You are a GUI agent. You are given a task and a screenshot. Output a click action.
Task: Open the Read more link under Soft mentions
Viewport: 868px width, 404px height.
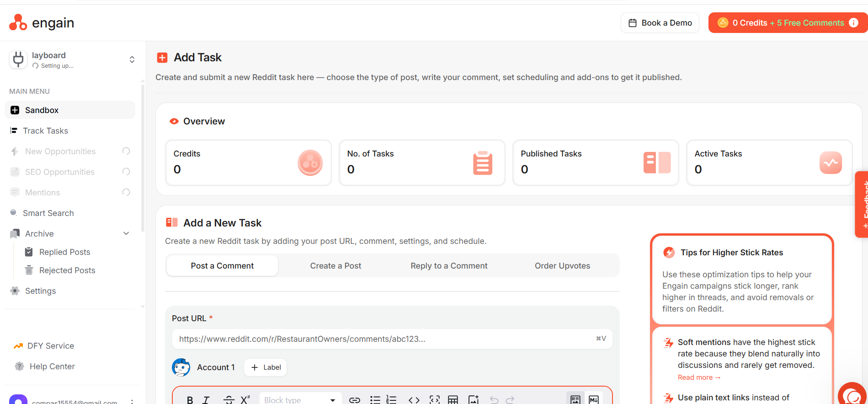pyautogui.click(x=699, y=377)
